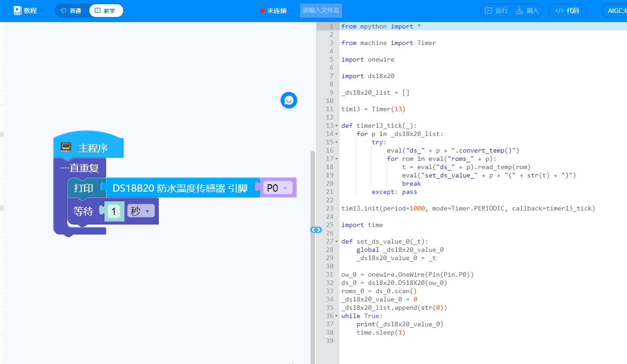
Task: Switch to 普通 mode
Action: click(72, 11)
